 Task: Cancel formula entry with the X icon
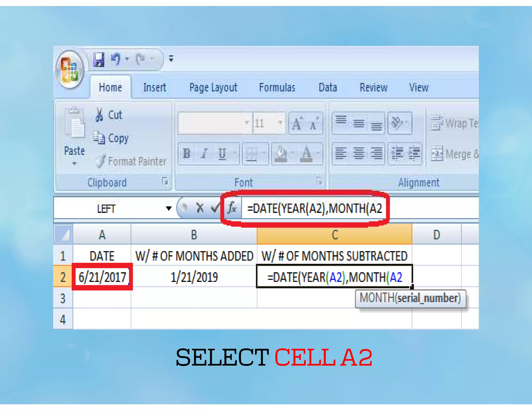point(200,208)
